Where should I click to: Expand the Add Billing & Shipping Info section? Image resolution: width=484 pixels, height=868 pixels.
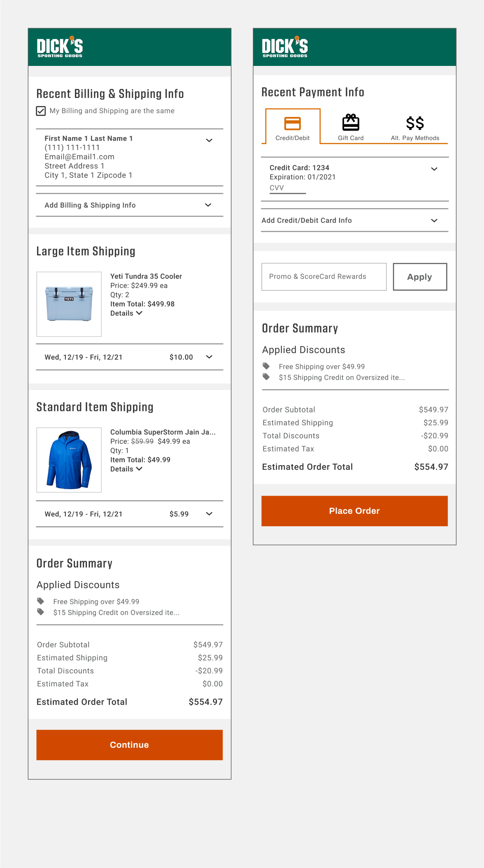coord(129,205)
